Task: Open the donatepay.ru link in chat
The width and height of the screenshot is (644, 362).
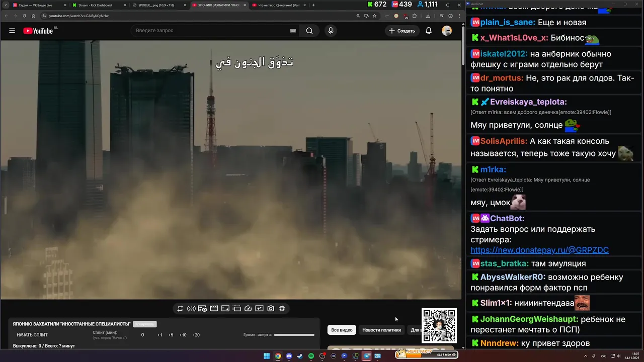Action: click(x=539, y=250)
